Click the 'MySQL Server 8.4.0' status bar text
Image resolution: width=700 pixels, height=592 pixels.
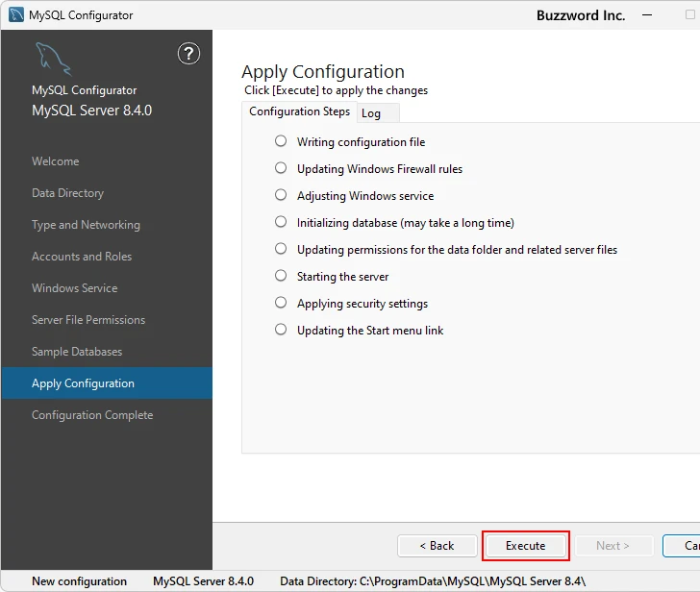[x=204, y=581]
